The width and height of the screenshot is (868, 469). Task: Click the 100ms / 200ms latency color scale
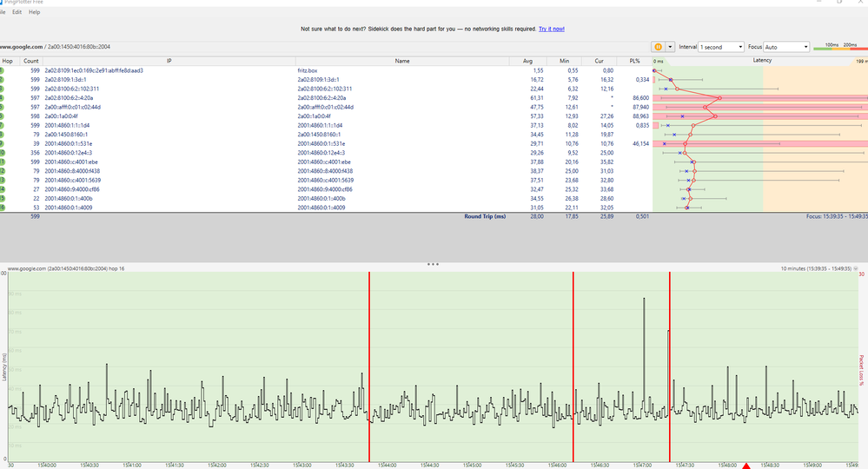coord(840,47)
